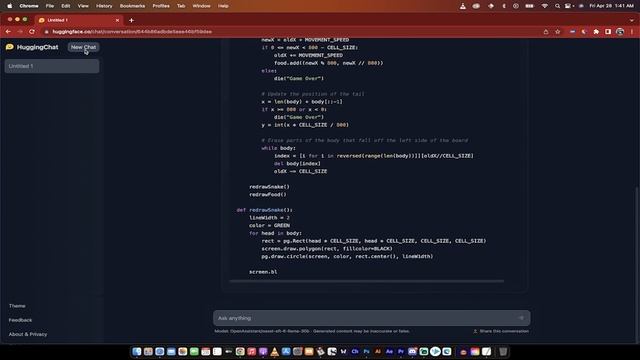This screenshot has height=360, width=640.
Task: Open the battery status menu
Action: click(x=529, y=6)
